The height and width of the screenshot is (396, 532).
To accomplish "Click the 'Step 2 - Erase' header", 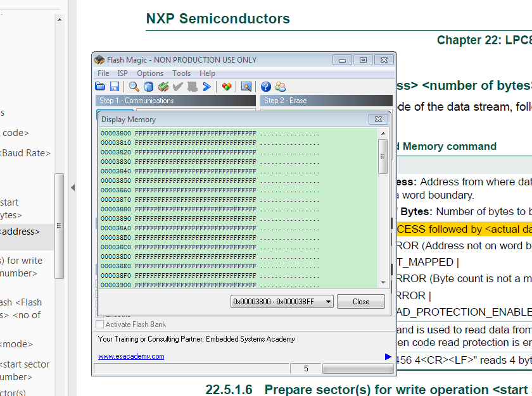I will coord(326,101).
